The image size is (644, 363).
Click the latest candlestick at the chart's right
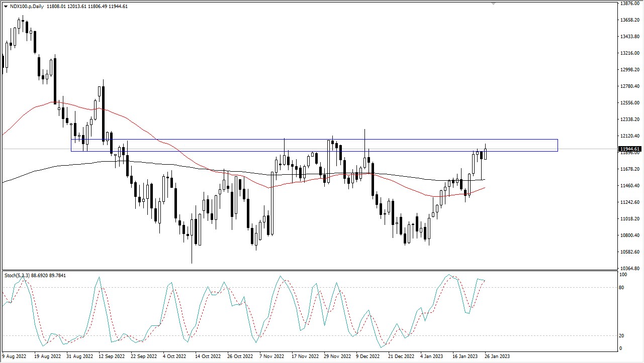(486, 153)
